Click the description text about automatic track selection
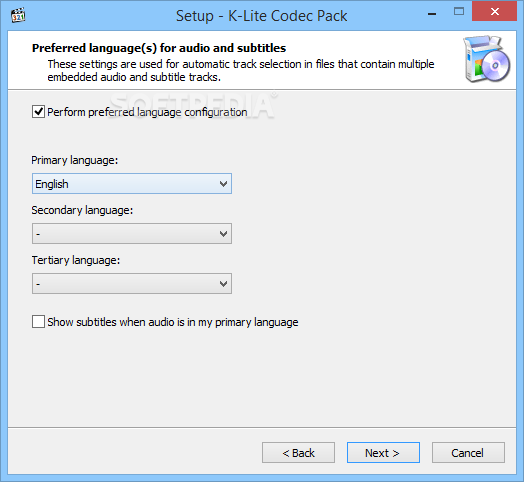 (x=241, y=71)
